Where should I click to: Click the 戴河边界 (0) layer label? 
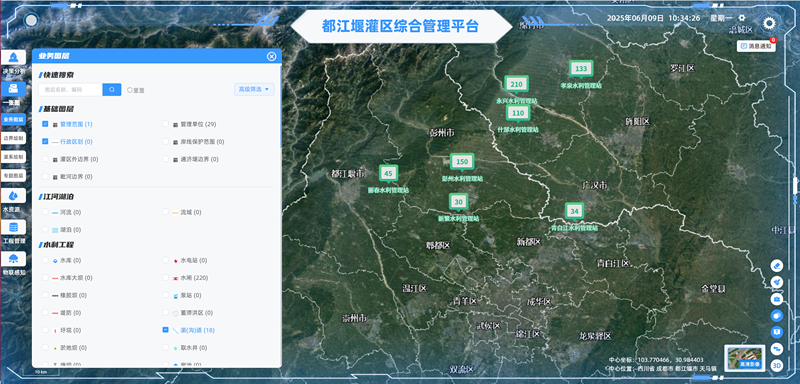tap(76, 177)
